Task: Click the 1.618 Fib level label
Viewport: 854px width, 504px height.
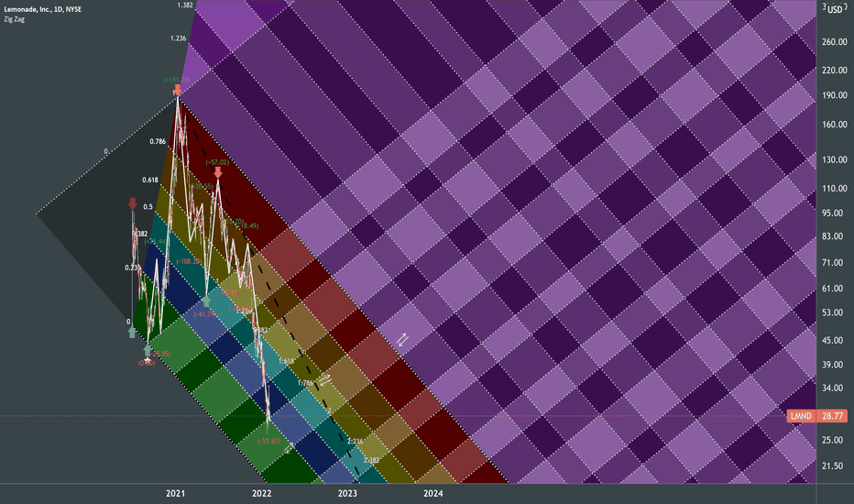Action: pyautogui.click(x=287, y=361)
